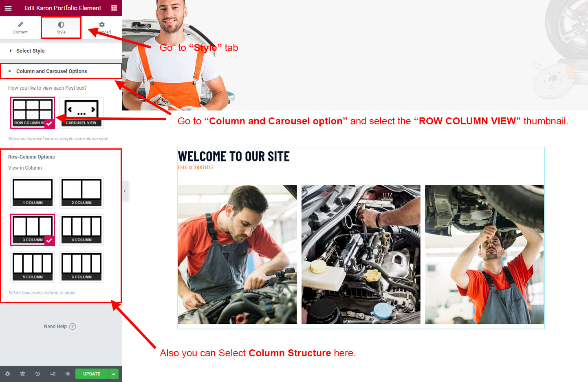588x382 pixels.
Task: Click the preview changes eye icon
Action: pyautogui.click(x=68, y=374)
